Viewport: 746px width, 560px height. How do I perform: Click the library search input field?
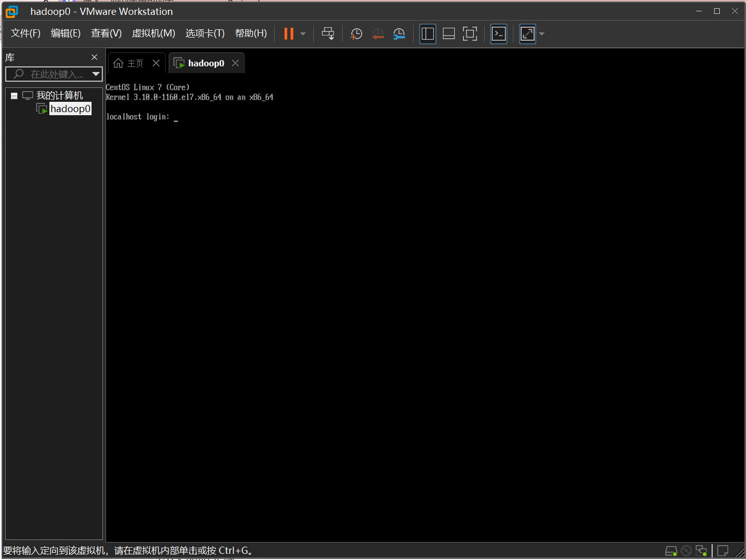pyautogui.click(x=54, y=74)
